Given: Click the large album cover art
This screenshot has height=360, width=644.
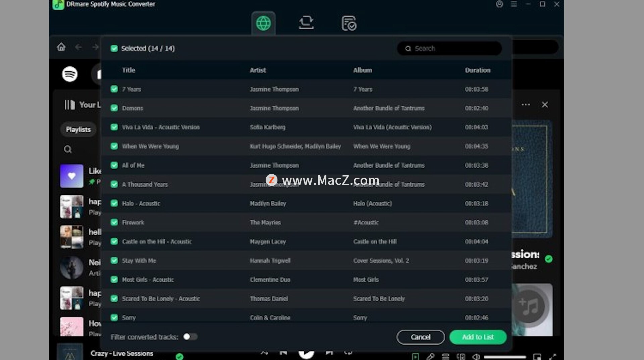Looking at the screenshot, I should click(532, 179).
